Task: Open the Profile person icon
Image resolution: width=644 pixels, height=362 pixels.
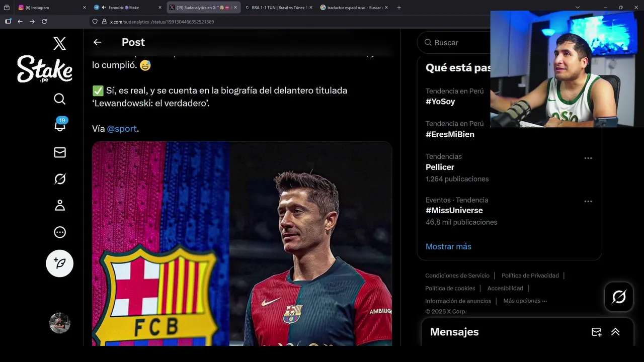Action: [60, 205]
